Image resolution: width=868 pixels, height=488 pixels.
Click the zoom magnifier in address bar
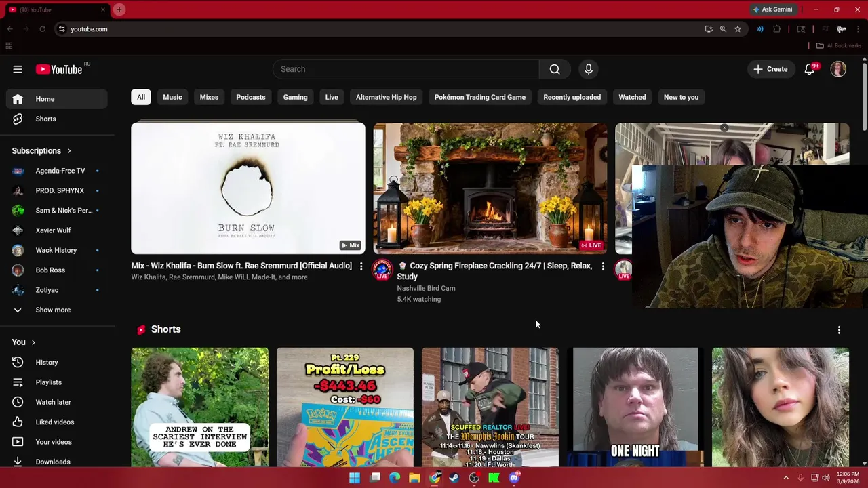pyautogui.click(x=723, y=29)
